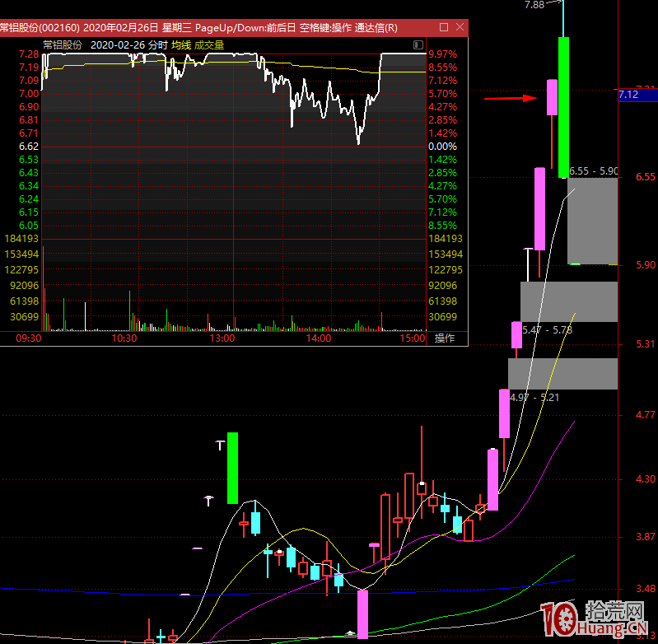Image resolution: width=658 pixels, height=644 pixels.
Task: Click the 6.55 - 5.90 gap label
Action: point(594,171)
